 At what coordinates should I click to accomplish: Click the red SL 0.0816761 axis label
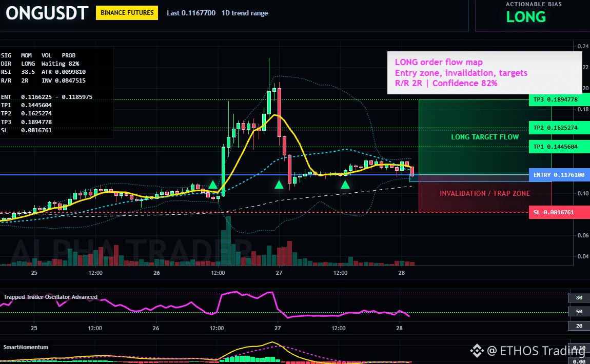(x=559, y=212)
